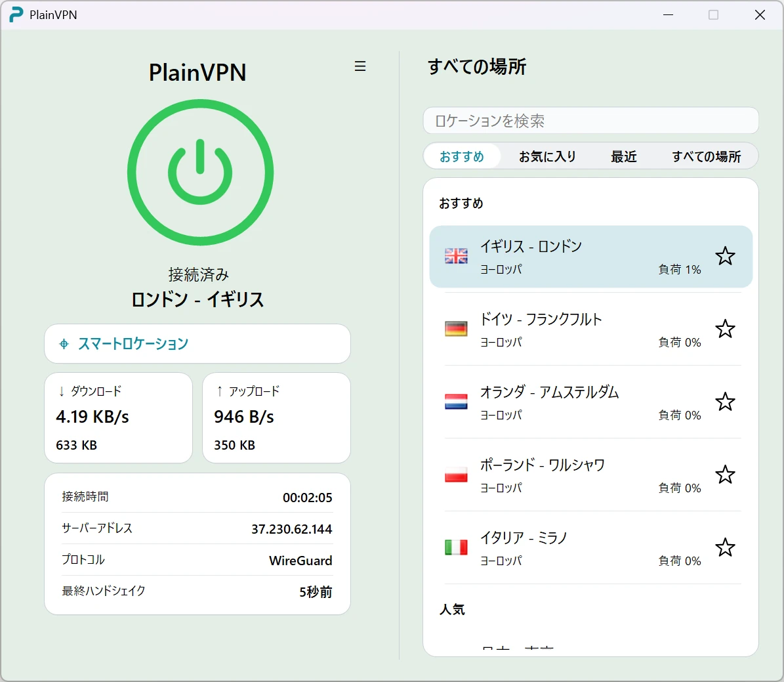Favorite ドイツ - フランクフルト with its star
The image size is (784, 682).
click(725, 330)
